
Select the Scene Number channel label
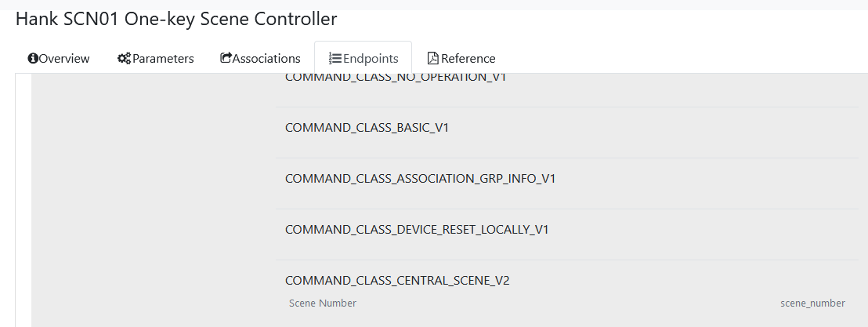(x=323, y=303)
